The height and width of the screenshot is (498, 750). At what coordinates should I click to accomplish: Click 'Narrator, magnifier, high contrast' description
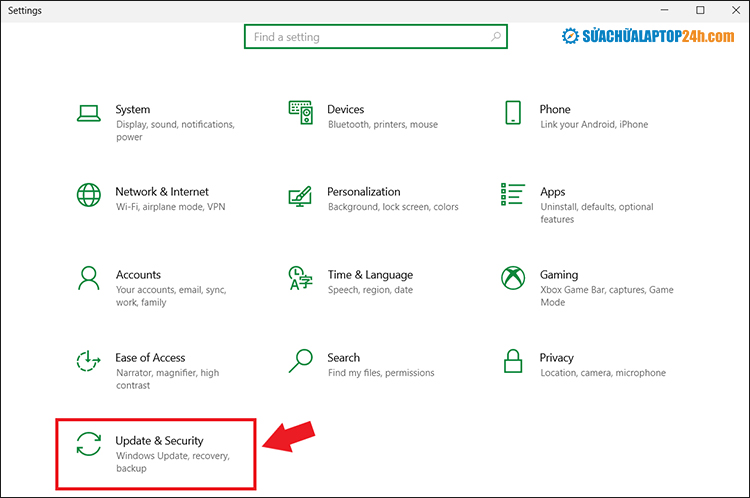point(167,379)
